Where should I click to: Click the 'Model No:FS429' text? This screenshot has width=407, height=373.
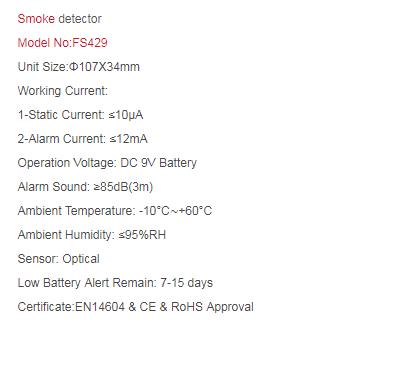[x=62, y=43]
